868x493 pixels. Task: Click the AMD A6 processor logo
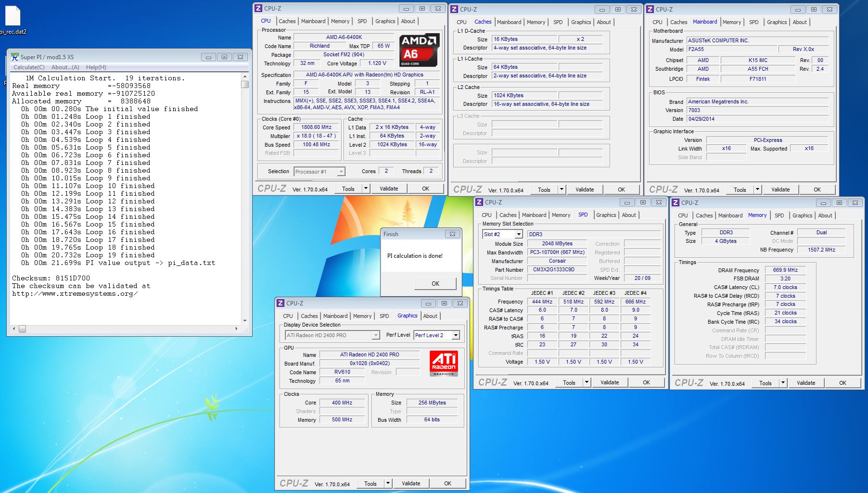click(419, 50)
